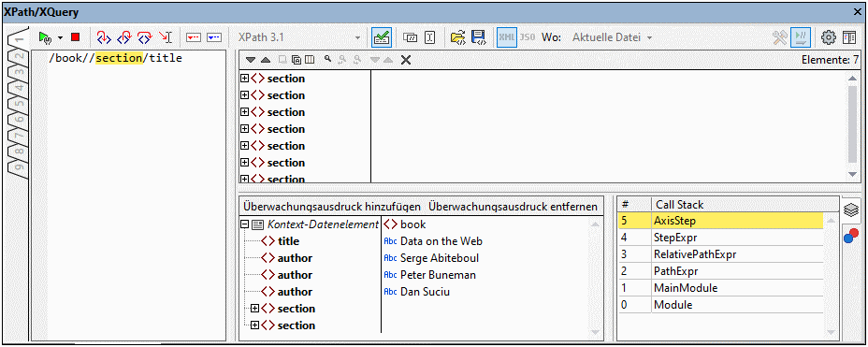This screenshot has height=347, width=868.
Task: Toggle the green checkmark validation icon
Action: pos(382,37)
